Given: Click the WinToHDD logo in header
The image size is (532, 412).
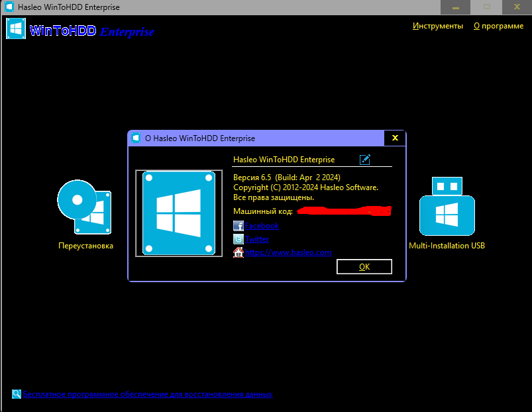Looking at the screenshot, I should pos(16,28).
